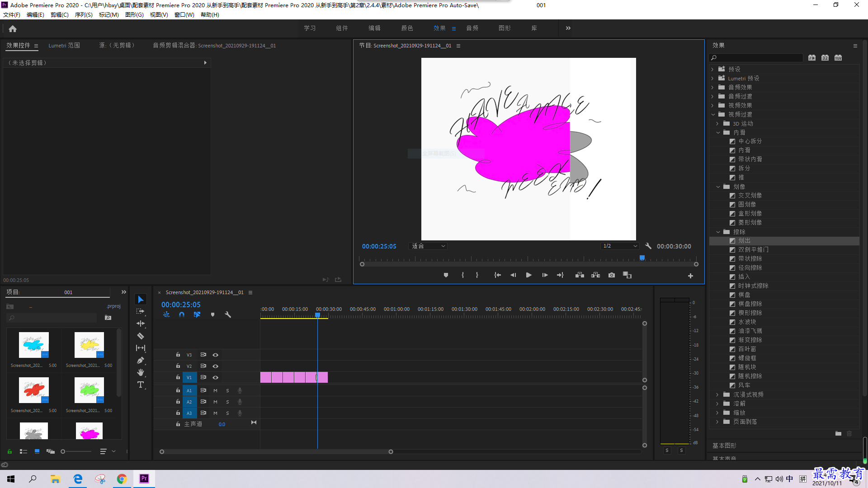Open the 1/2 playback resolution dropdown
Viewport: 868px width, 488px height.
pyautogui.click(x=620, y=246)
